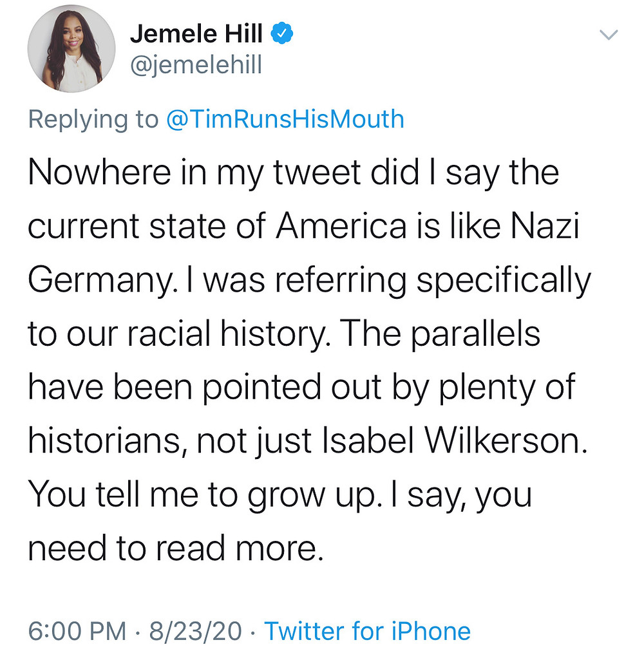Open the @jemelehill handle

(x=196, y=65)
